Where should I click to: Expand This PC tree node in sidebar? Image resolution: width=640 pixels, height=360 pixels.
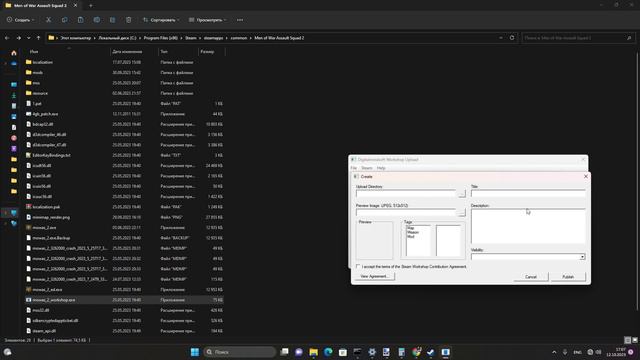pos(6,213)
